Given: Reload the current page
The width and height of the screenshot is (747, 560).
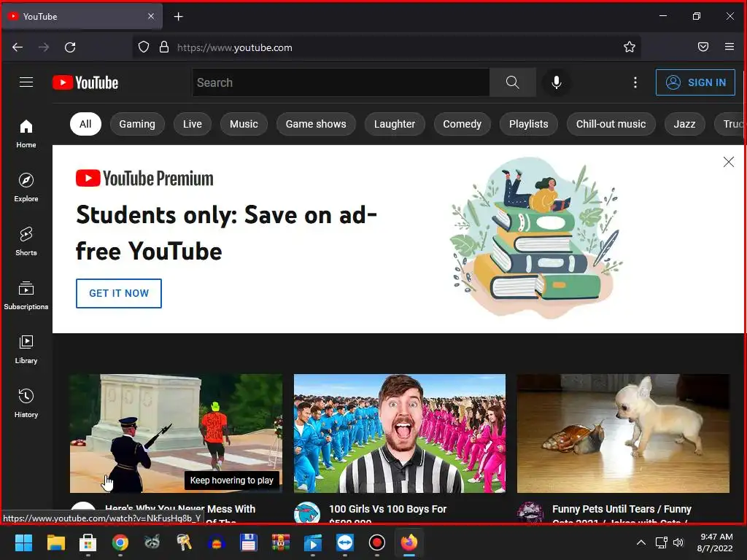Looking at the screenshot, I should pyautogui.click(x=70, y=47).
